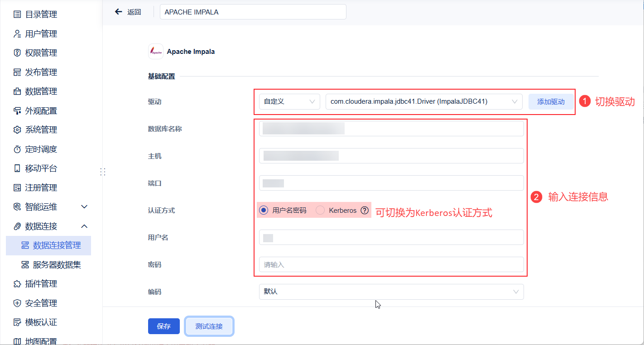Open the 自定义 driver type dropdown
The height and width of the screenshot is (345, 644).
[x=289, y=102]
